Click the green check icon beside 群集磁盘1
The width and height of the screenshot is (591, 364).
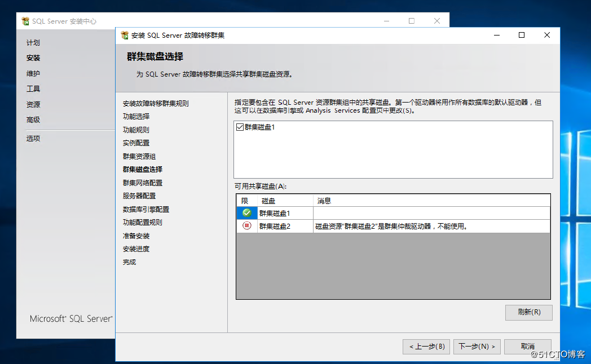pos(246,212)
